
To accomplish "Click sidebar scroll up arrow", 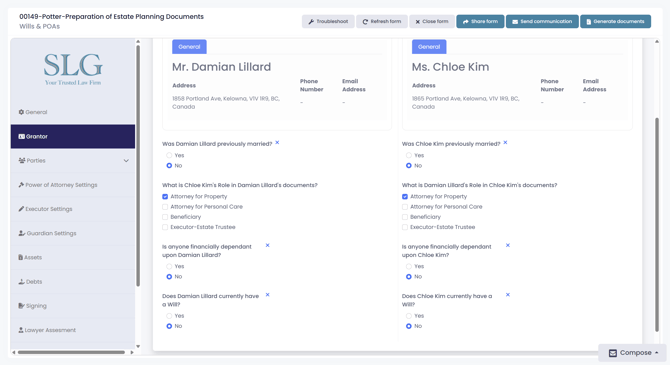I will tap(138, 41).
